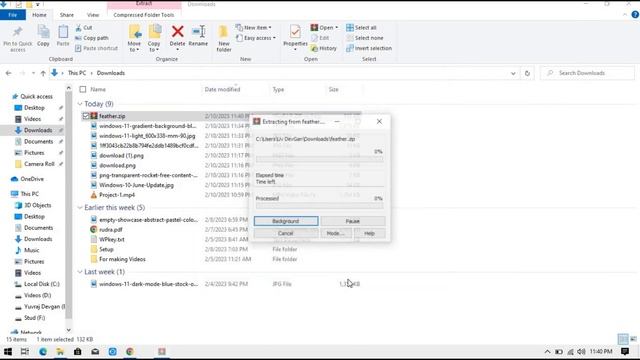Open Microsoft Store on the taskbar
This screenshot has width=640, height=360.
click(x=78, y=351)
